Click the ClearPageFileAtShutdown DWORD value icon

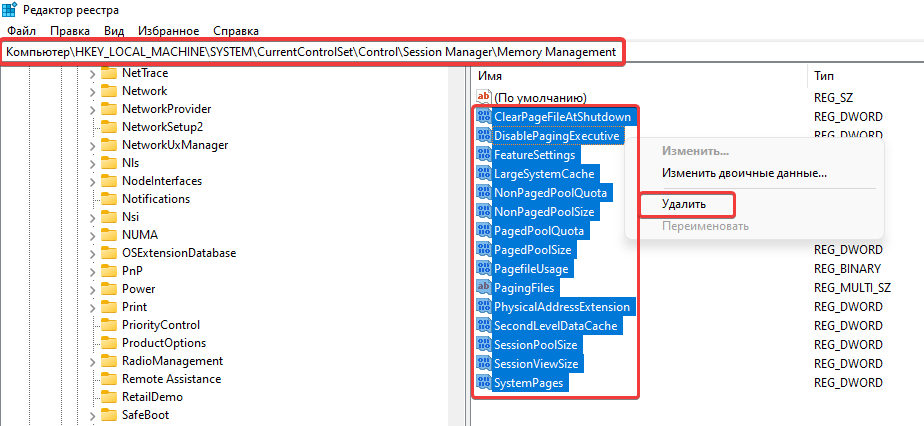click(484, 116)
